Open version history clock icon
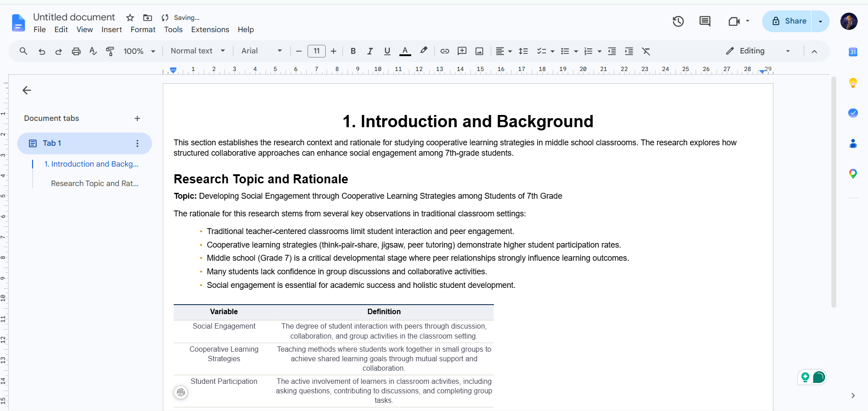Screen dimensions: 868x411 [x=678, y=21]
